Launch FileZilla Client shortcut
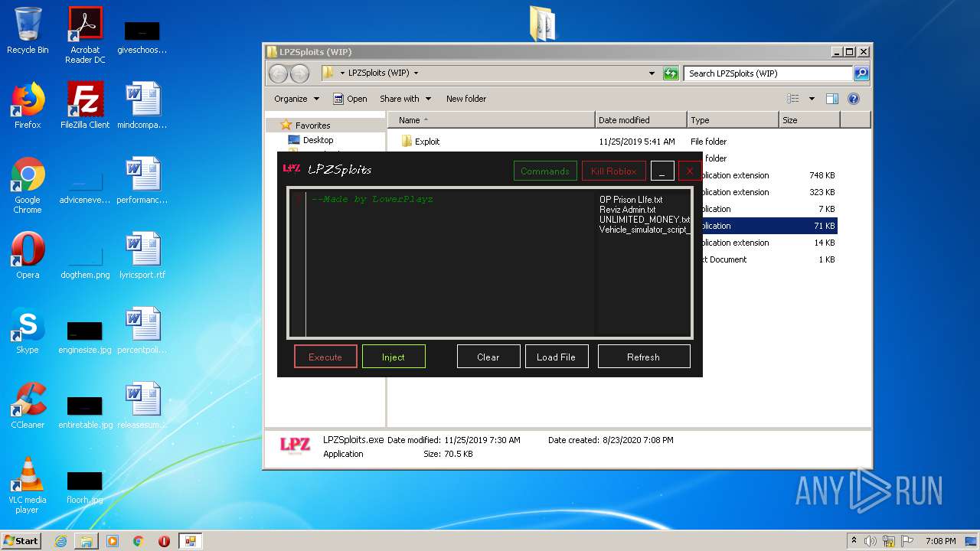 click(x=85, y=106)
